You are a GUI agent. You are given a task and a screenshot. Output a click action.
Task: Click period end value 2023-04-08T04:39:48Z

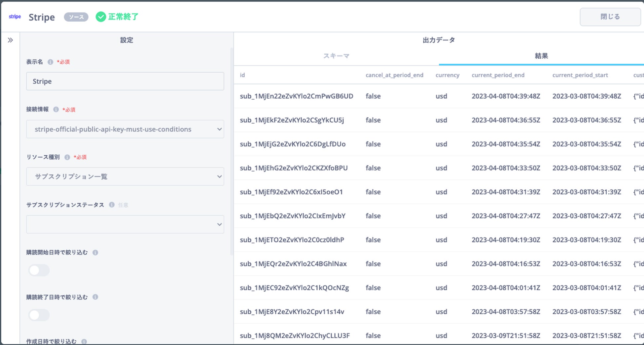506,96
